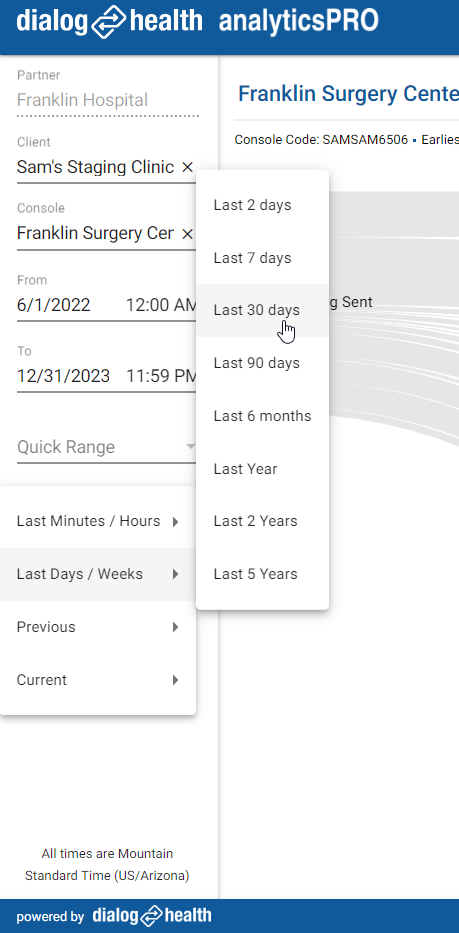Select Last 2 Years option

pos(263,521)
